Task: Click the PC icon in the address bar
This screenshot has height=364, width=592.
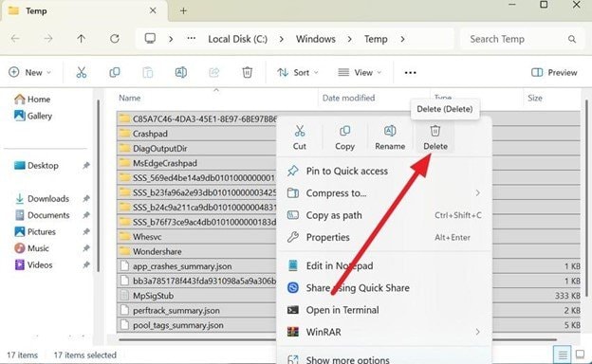Action: [150, 39]
